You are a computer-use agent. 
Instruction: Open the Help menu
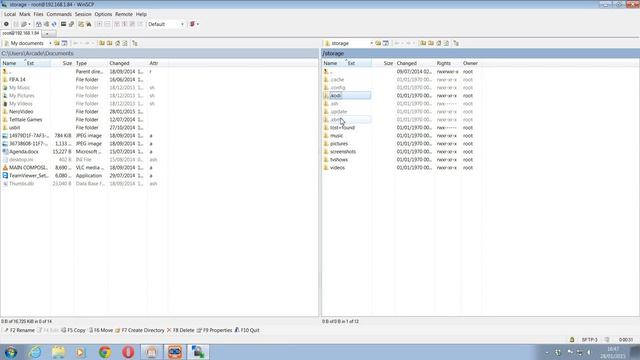141,14
